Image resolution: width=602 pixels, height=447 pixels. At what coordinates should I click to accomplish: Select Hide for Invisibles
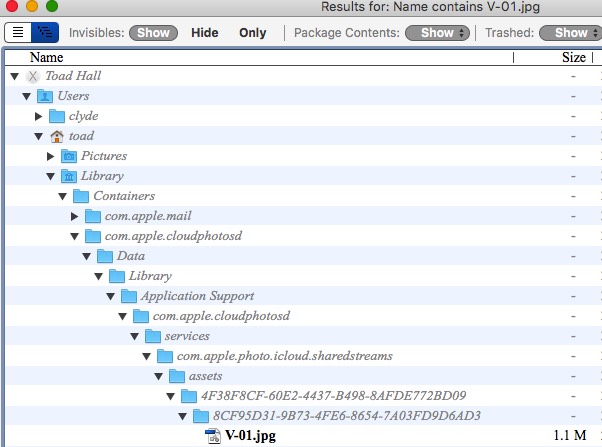click(205, 33)
